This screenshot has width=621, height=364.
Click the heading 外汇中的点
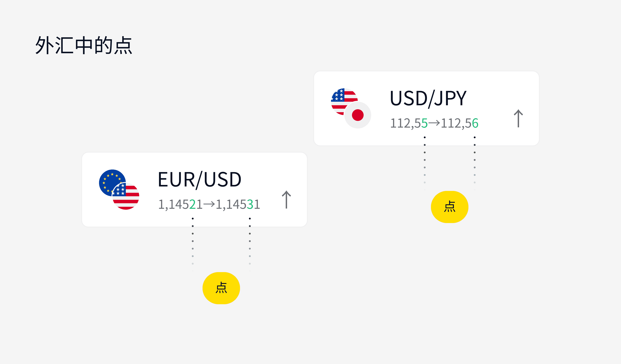(84, 45)
